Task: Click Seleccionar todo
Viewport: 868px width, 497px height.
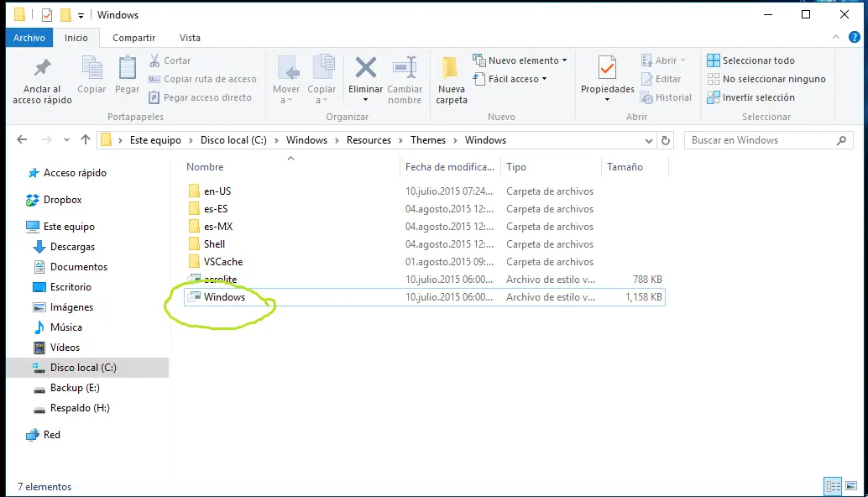Action: (x=750, y=60)
